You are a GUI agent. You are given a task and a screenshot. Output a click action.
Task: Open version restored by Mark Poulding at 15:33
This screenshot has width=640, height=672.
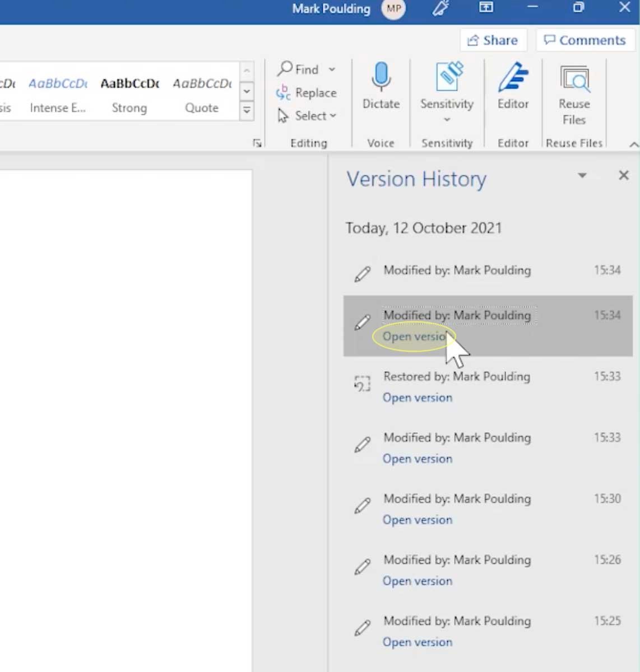pos(417,398)
